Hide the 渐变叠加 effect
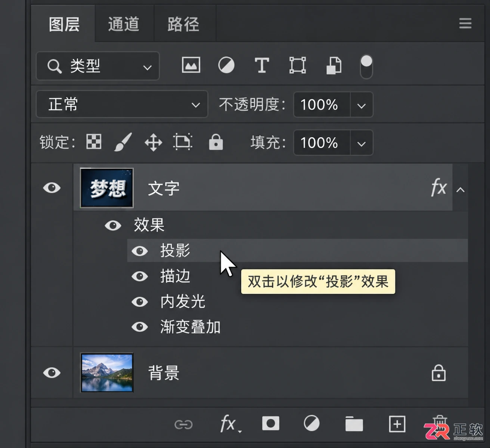 (140, 327)
